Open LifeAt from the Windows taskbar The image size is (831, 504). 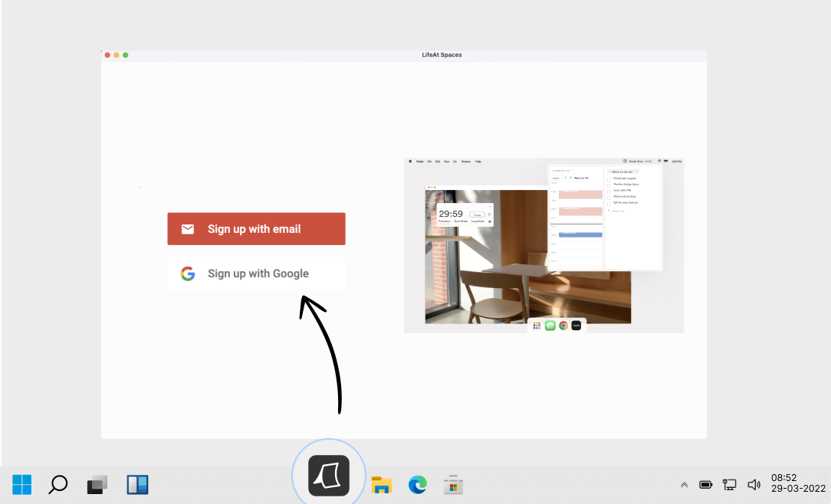[328, 476]
